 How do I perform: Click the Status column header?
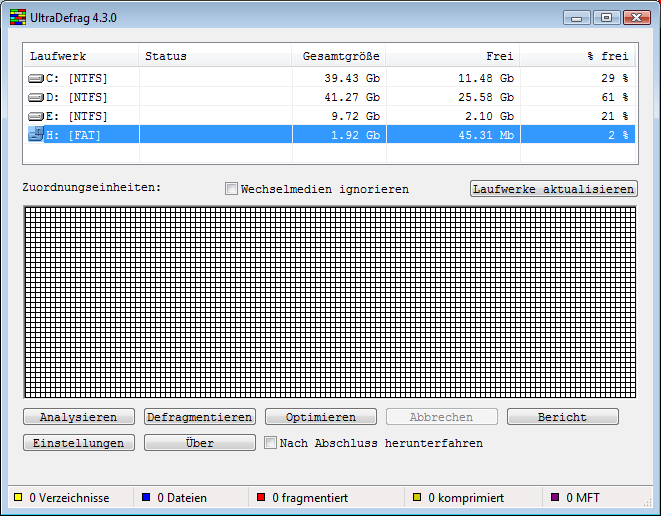(x=215, y=56)
